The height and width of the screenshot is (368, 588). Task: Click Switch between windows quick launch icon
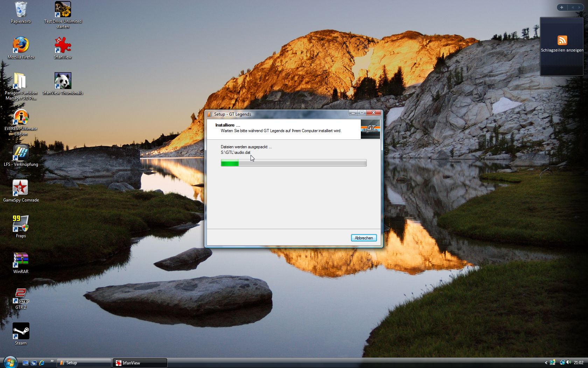[x=34, y=363]
